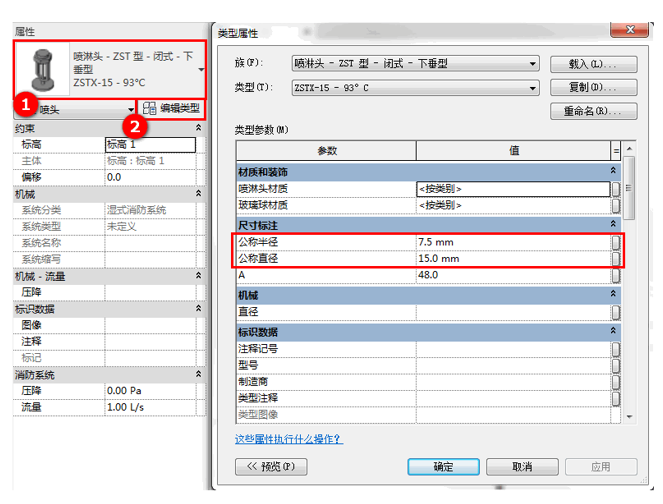Click the 应用 button
Viewport: 663px width, 504px height.
point(601,467)
